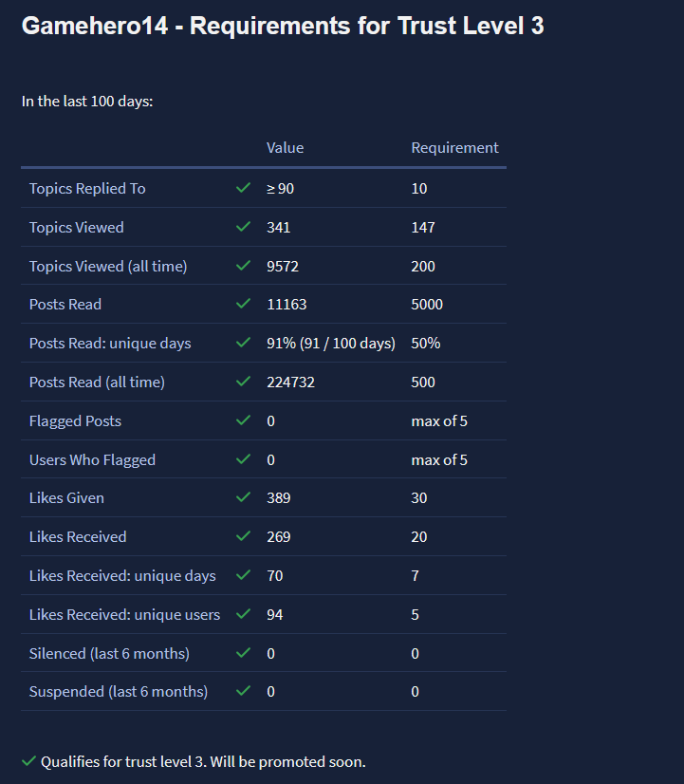Click the checkmark beside Topics Replied To
684x784 pixels.
(x=243, y=188)
